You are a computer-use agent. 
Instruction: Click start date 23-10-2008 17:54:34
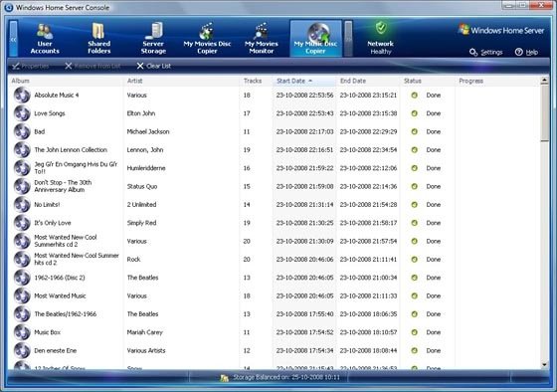[x=304, y=351]
